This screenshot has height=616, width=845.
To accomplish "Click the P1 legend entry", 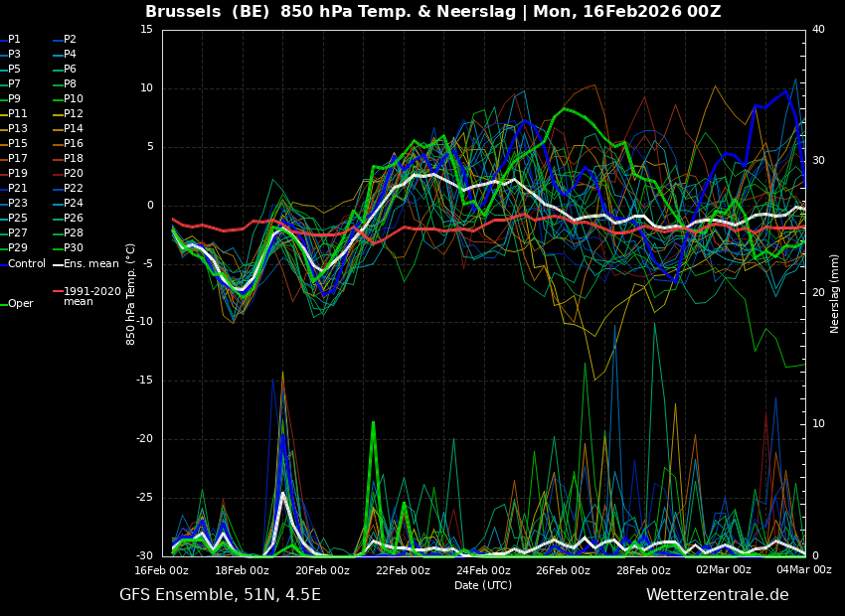I will click(x=14, y=39).
